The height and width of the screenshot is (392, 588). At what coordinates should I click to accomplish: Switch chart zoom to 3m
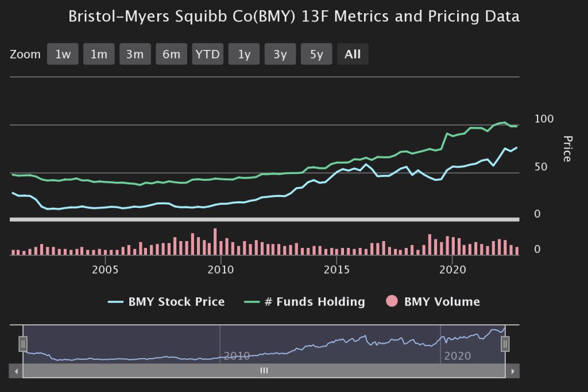coord(135,55)
